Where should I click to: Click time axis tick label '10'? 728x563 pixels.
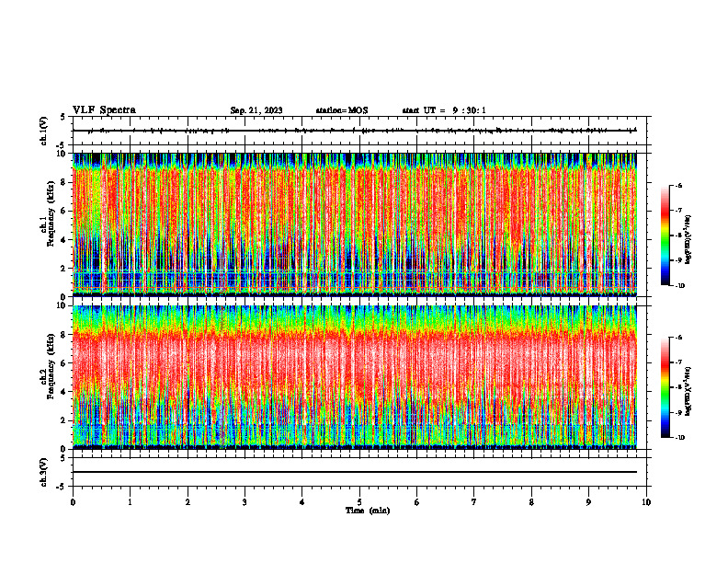(x=646, y=502)
